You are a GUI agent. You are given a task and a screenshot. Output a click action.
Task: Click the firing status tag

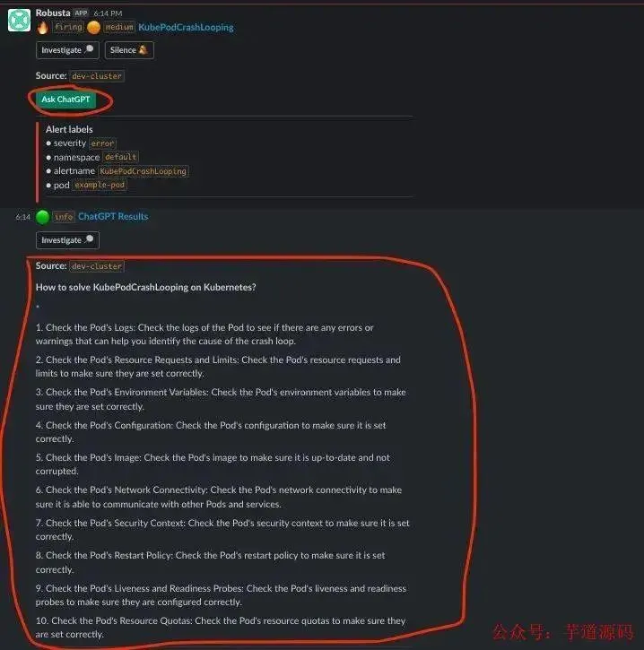(x=68, y=28)
